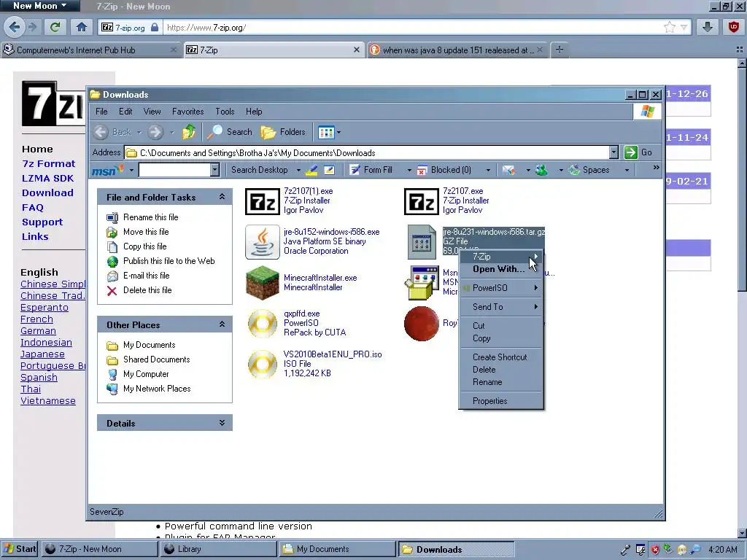Toggle the Folders pane
Viewport: 747px width, 560px height.
[x=283, y=132]
